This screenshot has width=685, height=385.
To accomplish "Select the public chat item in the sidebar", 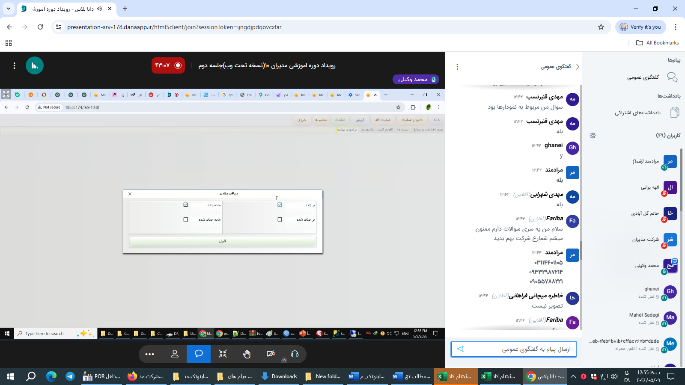I will point(652,77).
